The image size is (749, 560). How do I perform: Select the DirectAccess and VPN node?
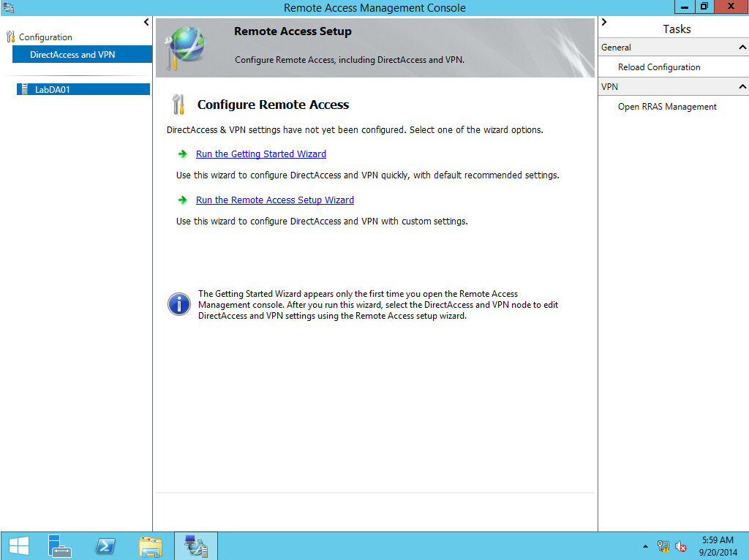(x=82, y=54)
